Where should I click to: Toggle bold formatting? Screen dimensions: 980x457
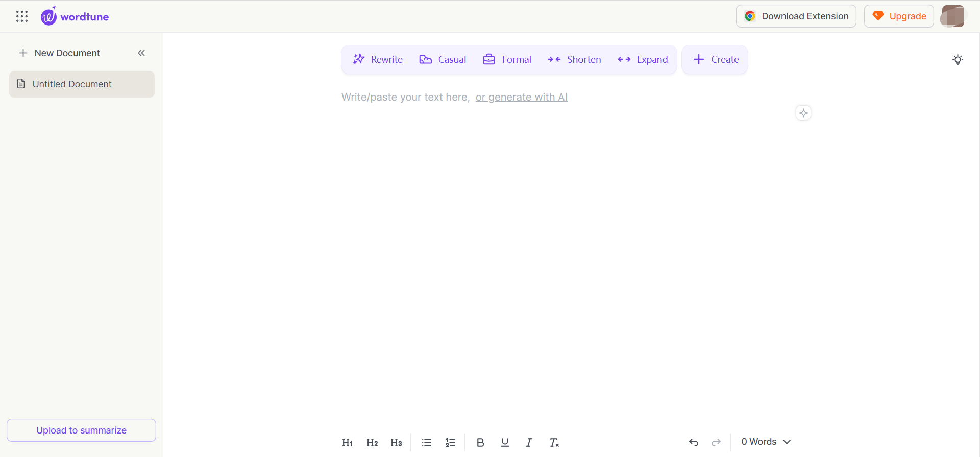tap(480, 443)
